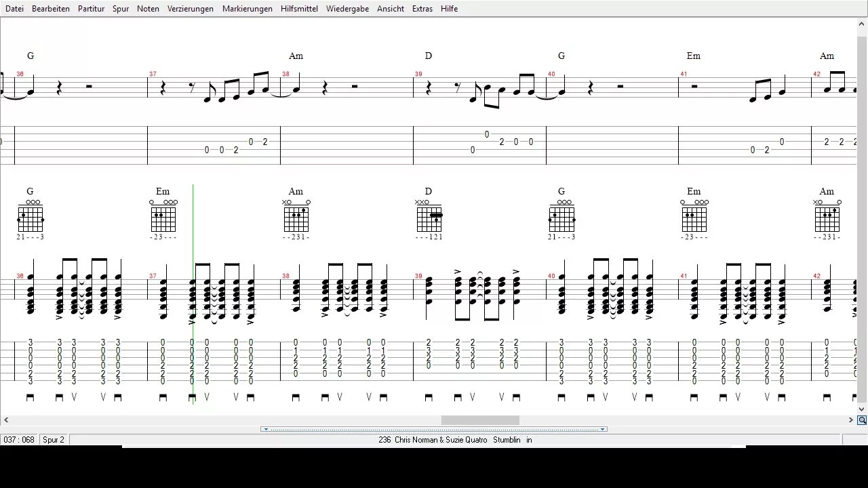Image resolution: width=868 pixels, height=488 pixels.
Task: Click the green playback cursor line
Action: pyautogui.click(x=193, y=295)
